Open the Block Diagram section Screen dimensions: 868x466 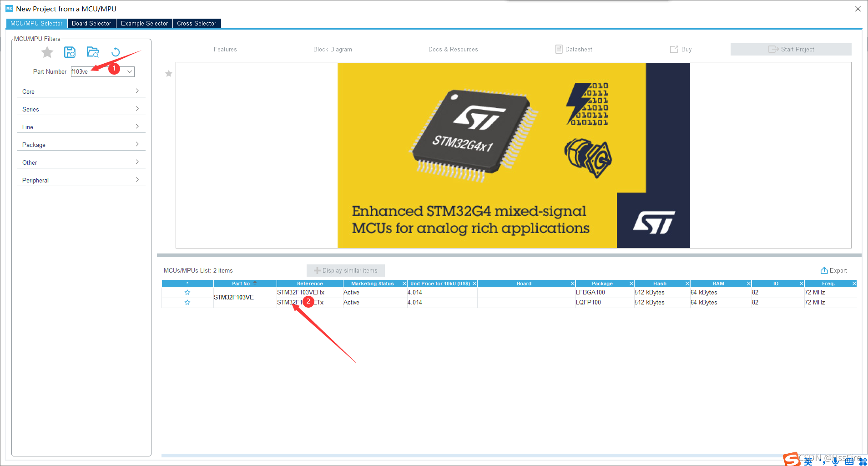pyautogui.click(x=333, y=49)
